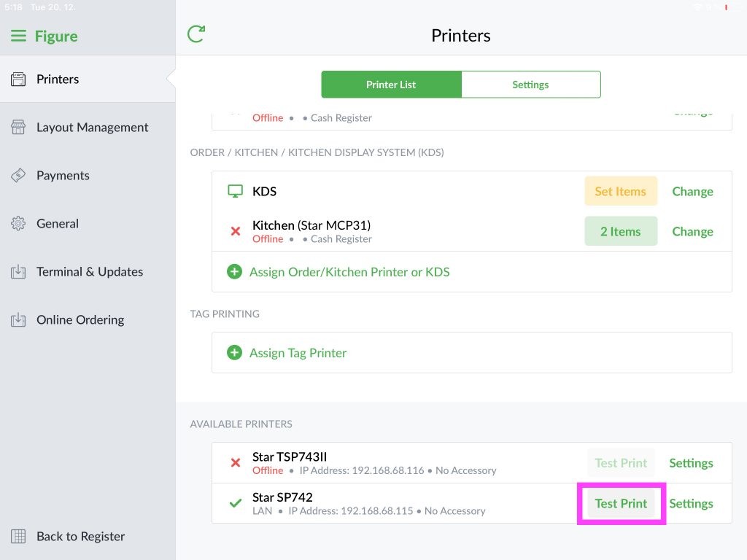Click green plus icon for Assign Tag Printer
The width and height of the screenshot is (747, 560).
[234, 352]
